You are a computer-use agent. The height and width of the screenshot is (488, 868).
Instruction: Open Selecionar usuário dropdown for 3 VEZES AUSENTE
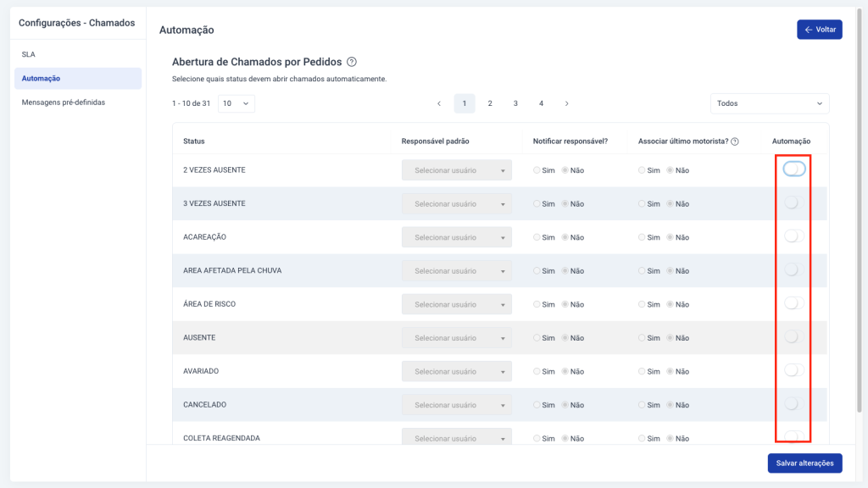(457, 204)
